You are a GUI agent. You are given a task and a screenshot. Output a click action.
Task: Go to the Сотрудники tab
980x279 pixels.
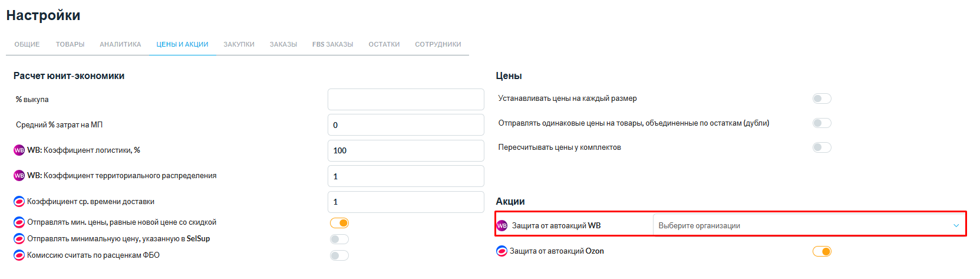(438, 44)
